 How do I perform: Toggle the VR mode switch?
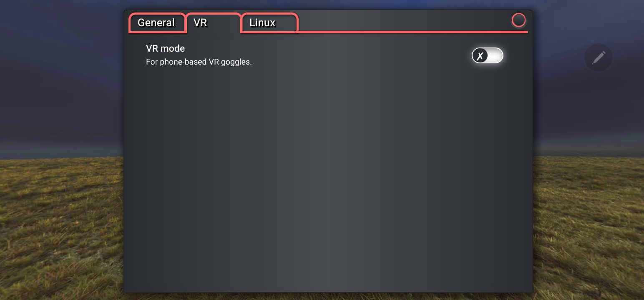(x=487, y=56)
